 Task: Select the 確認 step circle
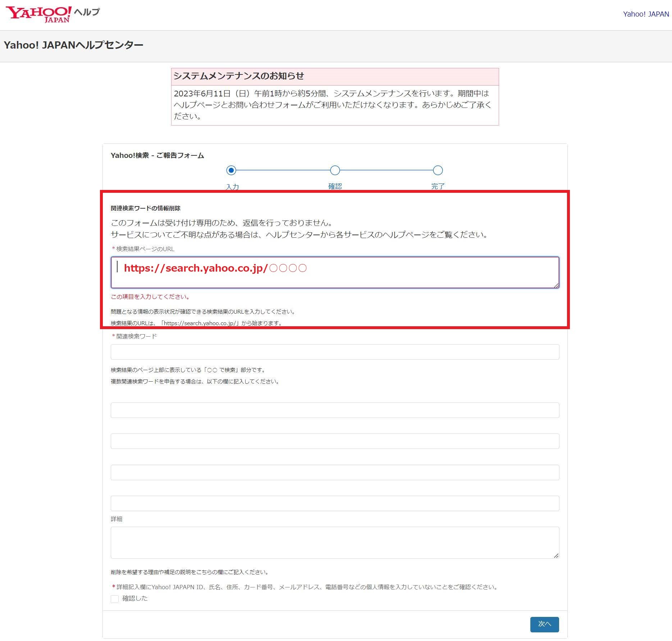click(335, 170)
